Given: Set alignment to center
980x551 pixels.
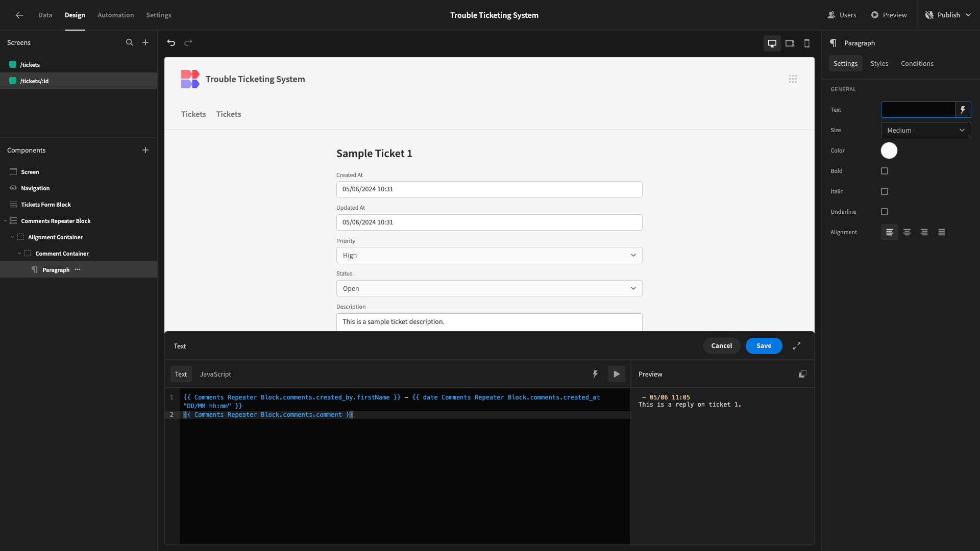Looking at the screenshot, I should click(x=907, y=232).
